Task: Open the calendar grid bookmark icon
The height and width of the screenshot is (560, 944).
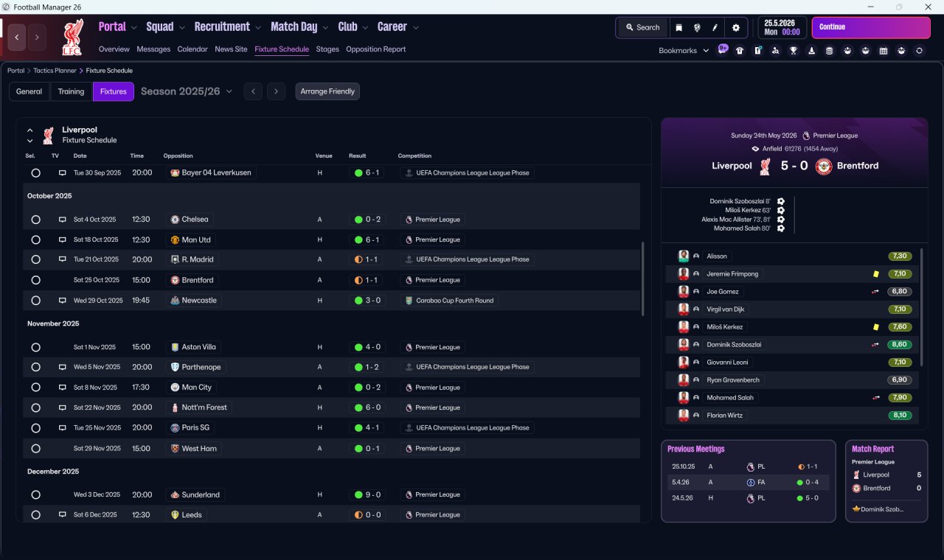Action: click(884, 51)
